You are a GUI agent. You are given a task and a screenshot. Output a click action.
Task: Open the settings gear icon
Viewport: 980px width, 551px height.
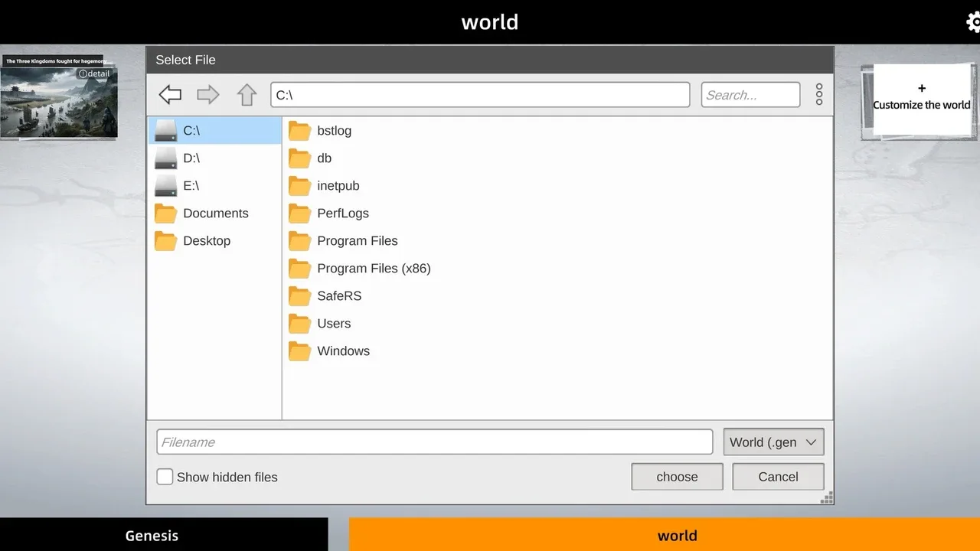pyautogui.click(x=972, y=22)
